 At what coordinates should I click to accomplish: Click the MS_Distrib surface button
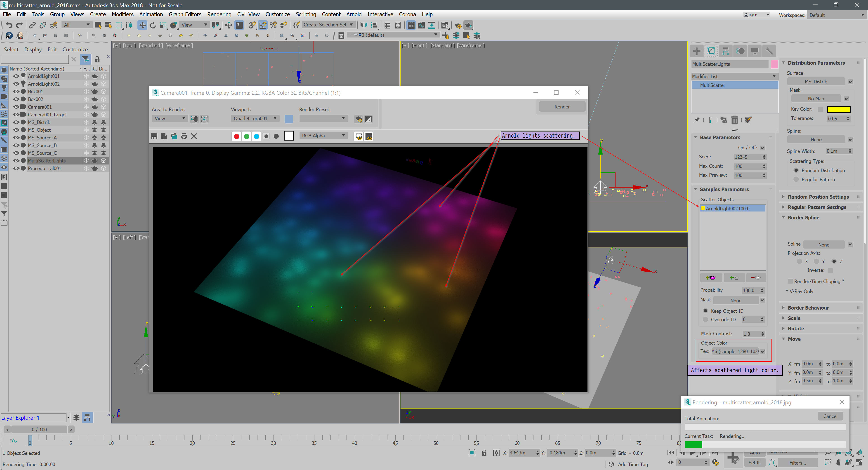[x=816, y=82]
